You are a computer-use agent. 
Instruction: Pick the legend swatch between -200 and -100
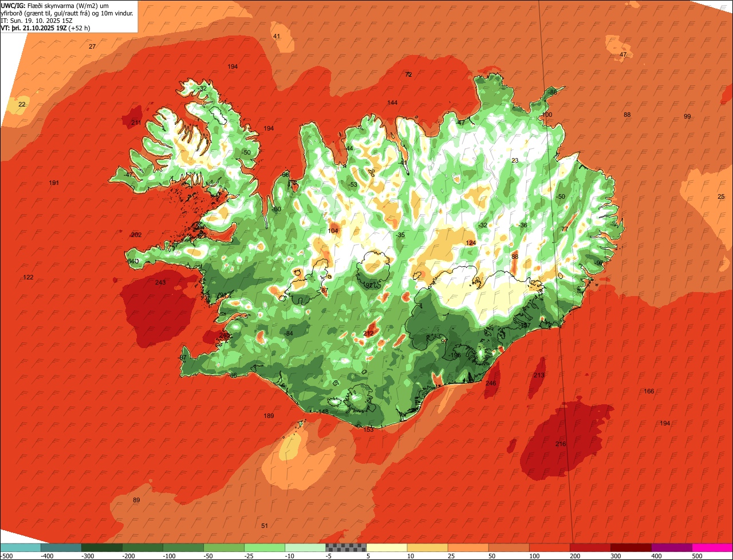143,548
